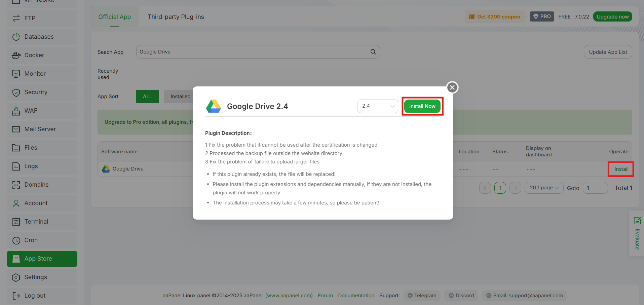Switch App Sort to Installed
Screen dimensions: 644x305
(180, 96)
